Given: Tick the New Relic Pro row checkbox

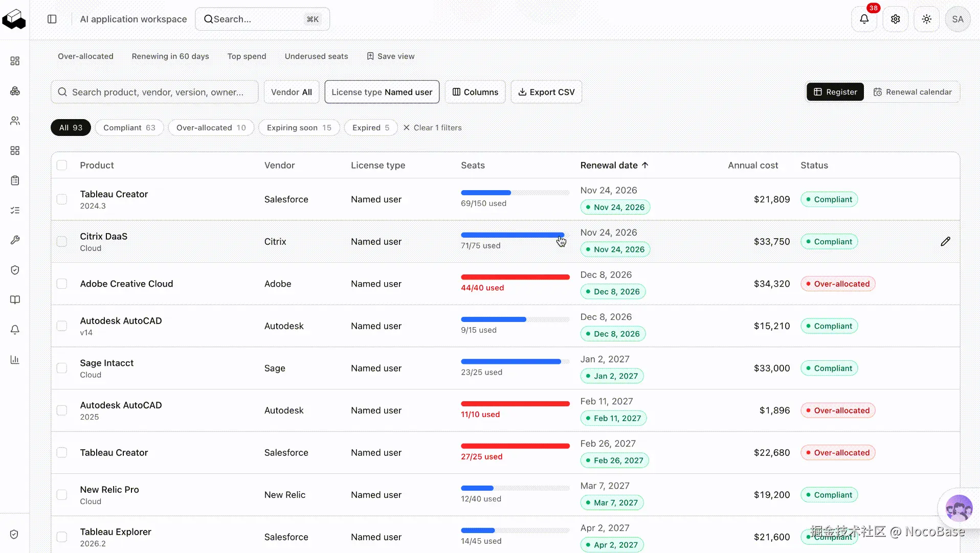Looking at the screenshot, I should (x=62, y=495).
